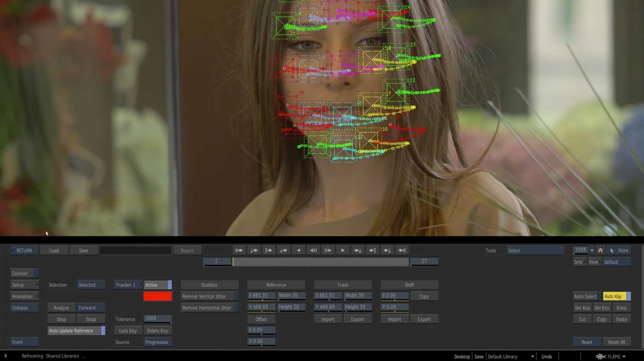Screen dimensions: 644x361
Task: Jump to the last frame
Action: [402, 250]
